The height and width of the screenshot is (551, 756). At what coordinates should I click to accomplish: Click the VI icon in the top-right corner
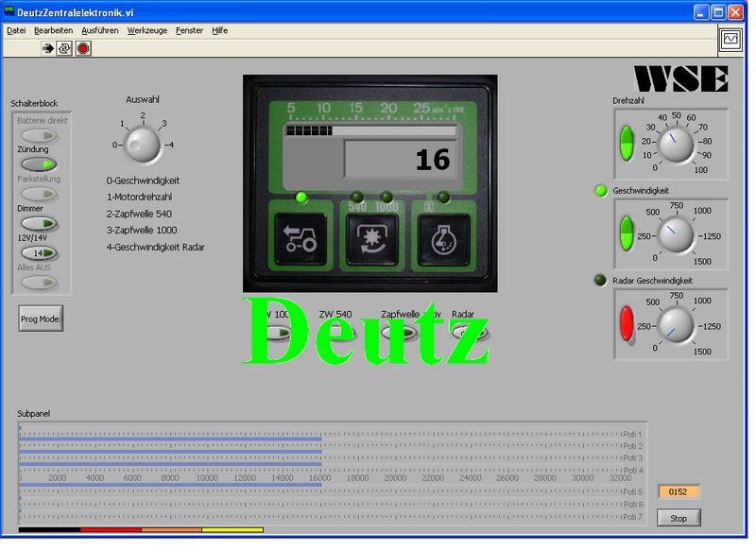point(730,39)
